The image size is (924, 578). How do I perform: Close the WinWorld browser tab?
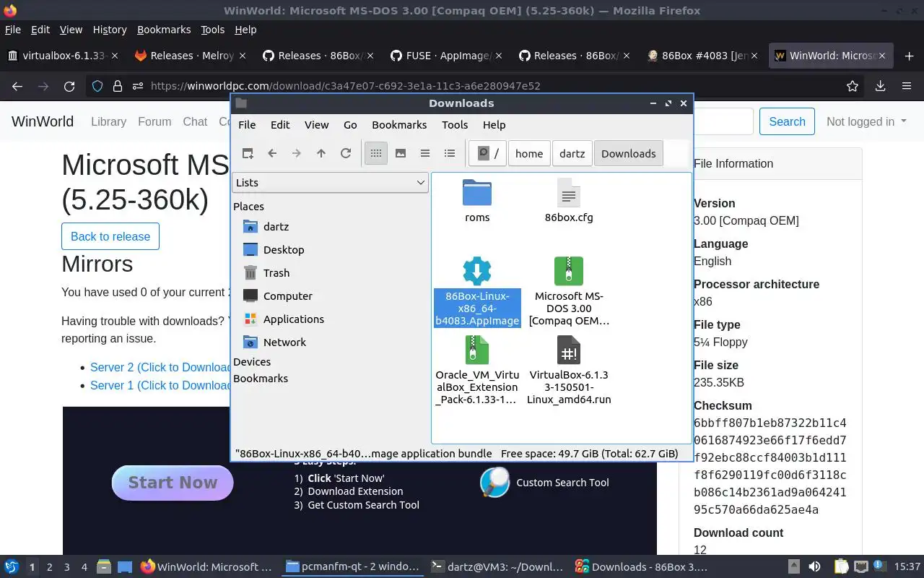[x=882, y=56]
